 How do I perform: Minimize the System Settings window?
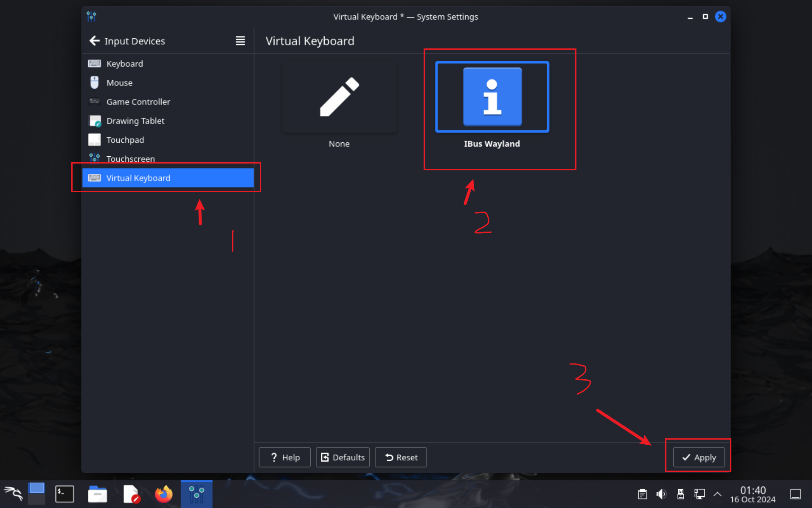pyautogui.click(x=690, y=17)
